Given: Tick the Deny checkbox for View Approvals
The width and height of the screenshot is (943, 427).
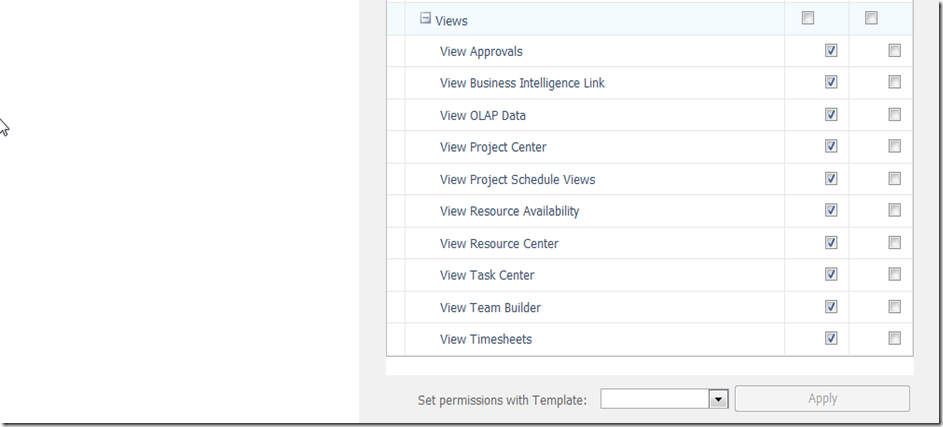Looking at the screenshot, I should (894, 51).
